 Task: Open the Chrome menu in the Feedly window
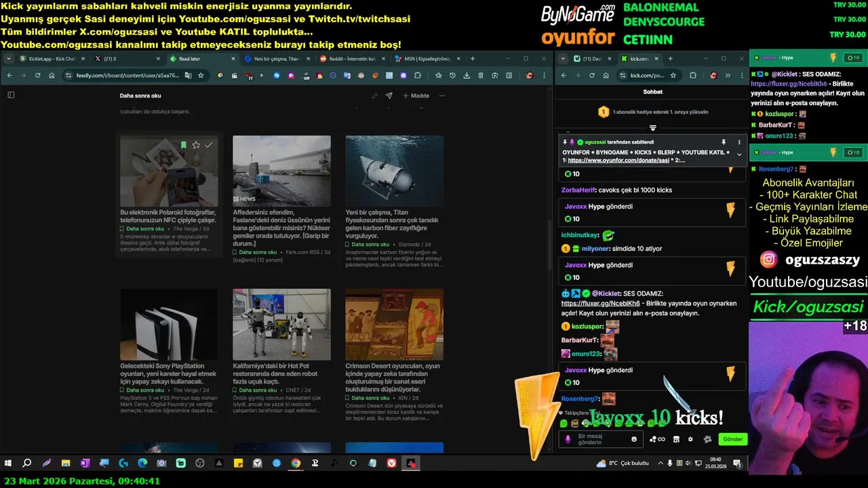tap(545, 75)
